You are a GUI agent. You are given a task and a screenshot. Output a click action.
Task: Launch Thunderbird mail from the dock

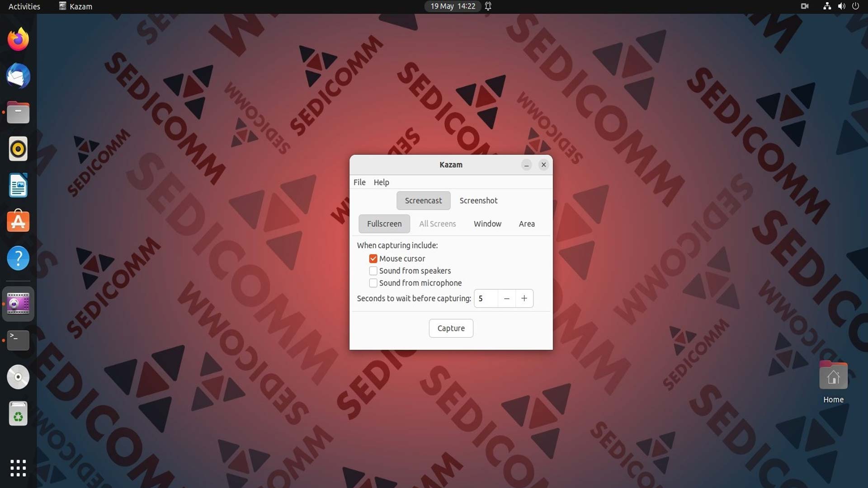[x=18, y=76]
